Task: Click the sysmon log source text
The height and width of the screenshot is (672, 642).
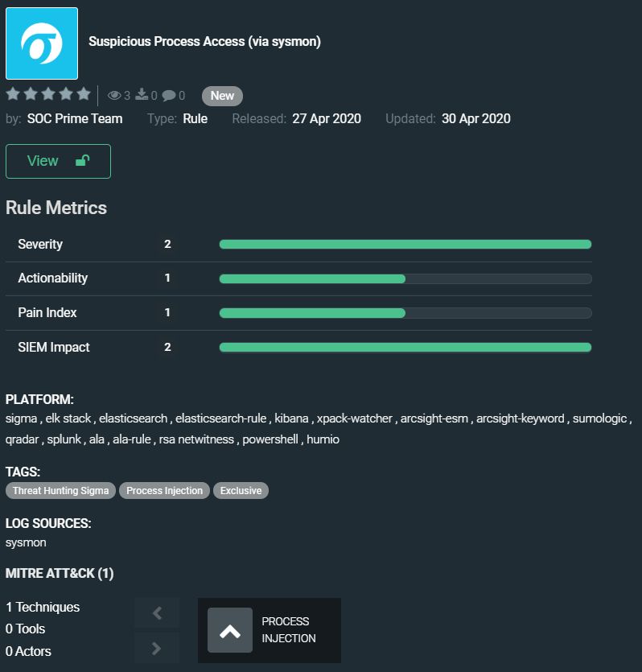Action: tap(26, 542)
